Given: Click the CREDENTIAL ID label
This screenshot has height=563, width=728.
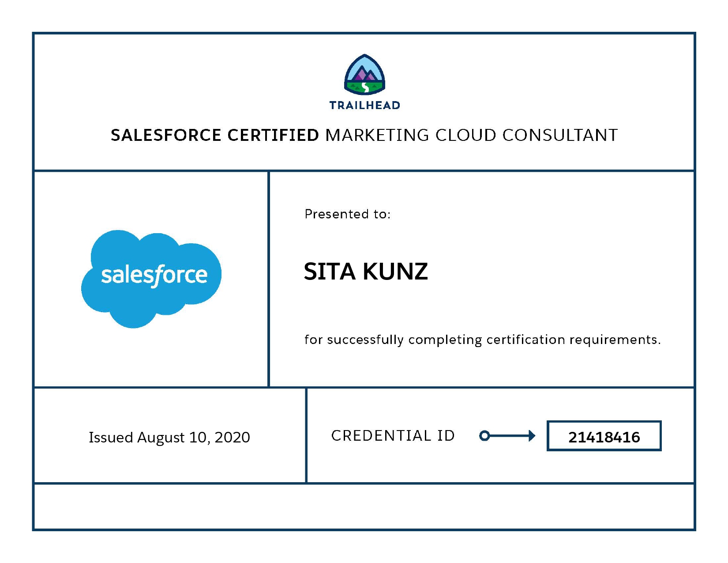Looking at the screenshot, I should [393, 435].
